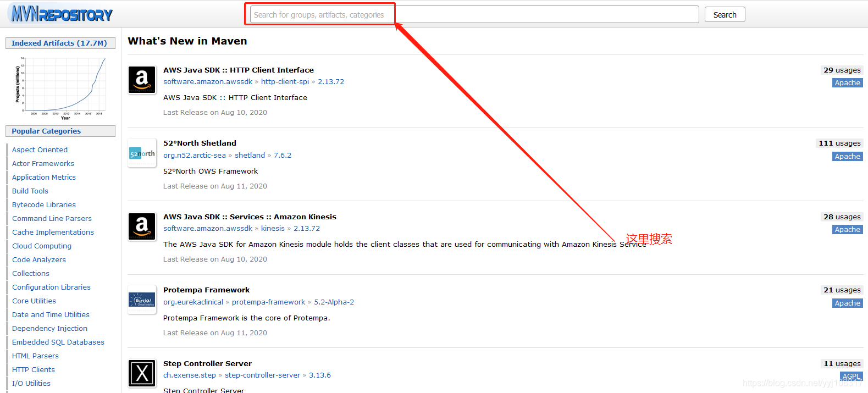The height and width of the screenshot is (393, 868).
Task: Open the Configuration Libraries category
Action: pos(51,287)
